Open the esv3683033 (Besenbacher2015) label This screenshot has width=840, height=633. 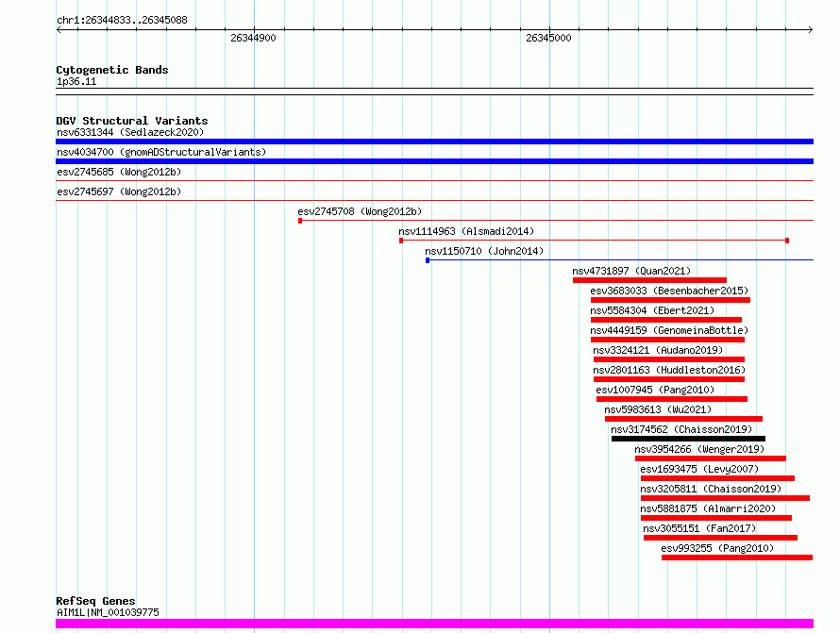point(669,291)
